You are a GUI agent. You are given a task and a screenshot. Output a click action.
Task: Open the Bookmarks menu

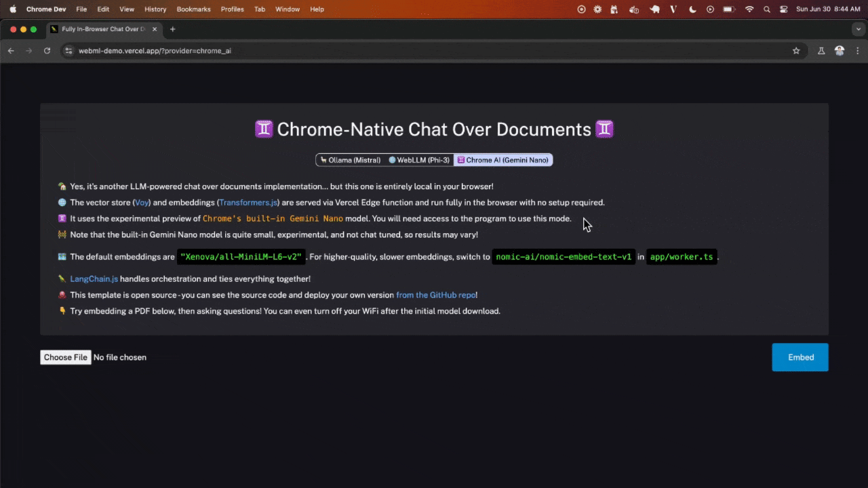tap(193, 9)
